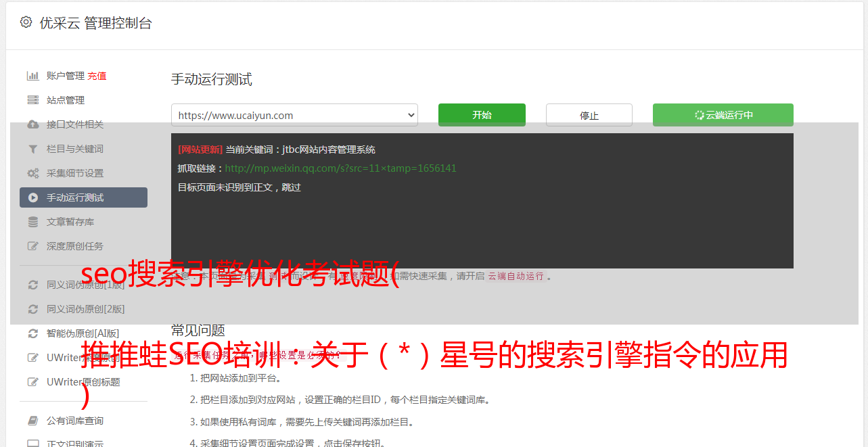The width and height of the screenshot is (868, 447).
Task: Click the red 充值 link
Action: (97, 76)
